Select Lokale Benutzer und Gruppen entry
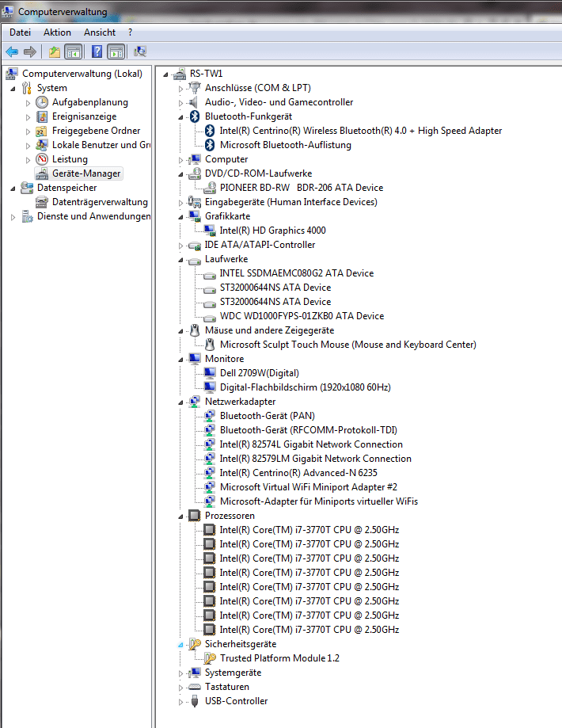Viewport: 562px width, 728px height. point(101,145)
